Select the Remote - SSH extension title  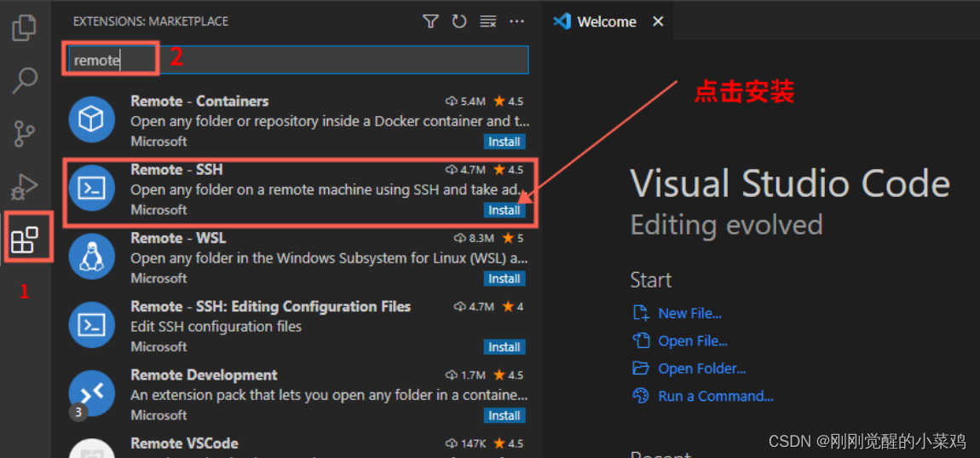[176, 170]
